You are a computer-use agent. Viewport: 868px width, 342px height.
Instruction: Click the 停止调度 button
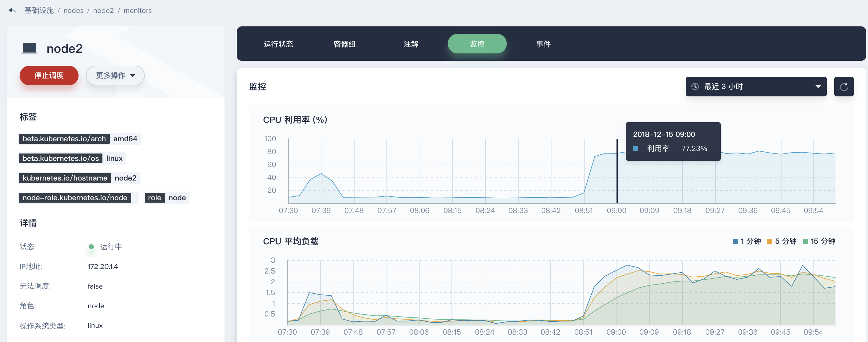coord(49,76)
